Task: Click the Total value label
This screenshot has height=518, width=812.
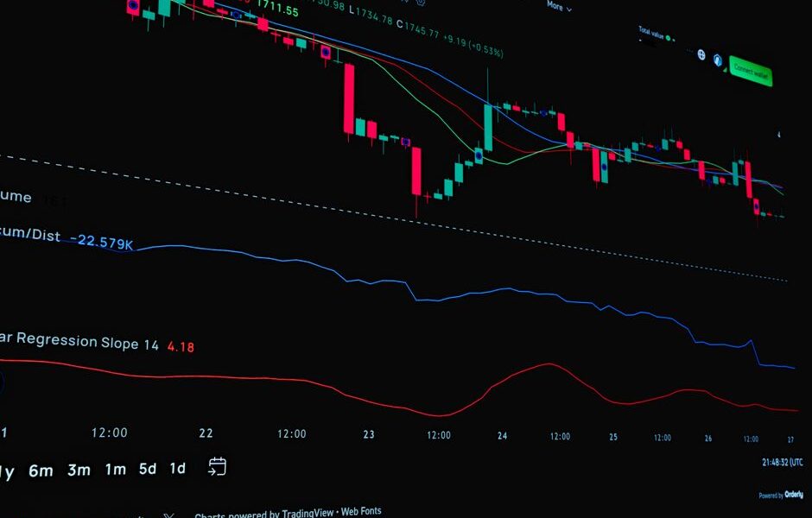Action: (x=651, y=34)
